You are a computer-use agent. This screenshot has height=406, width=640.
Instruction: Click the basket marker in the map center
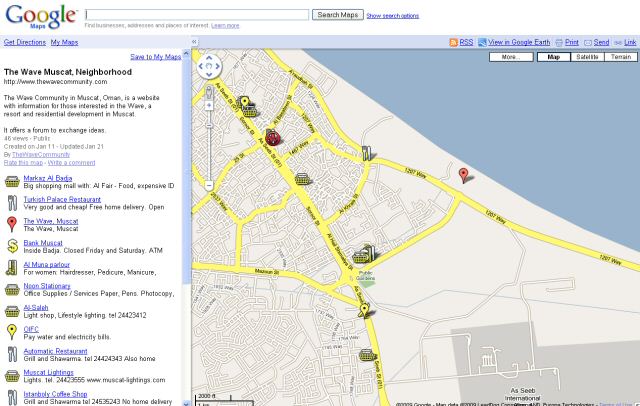(302, 178)
